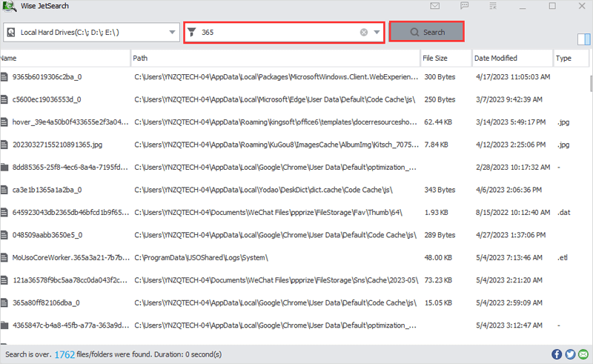Share on Facebook via status bar icon
This screenshot has height=364, width=593.
pyautogui.click(x=557, y=354)
